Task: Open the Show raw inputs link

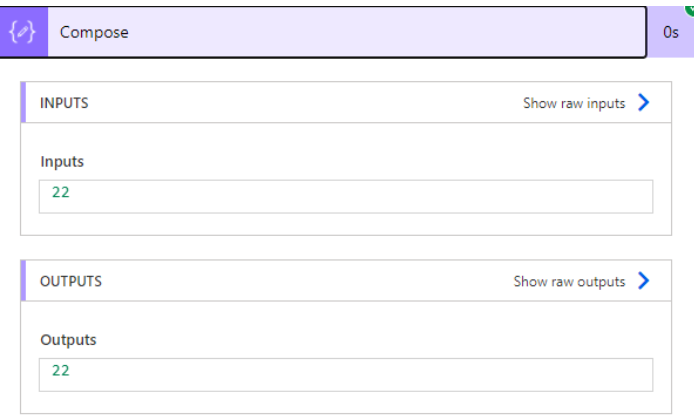Action: coord(574,103)
